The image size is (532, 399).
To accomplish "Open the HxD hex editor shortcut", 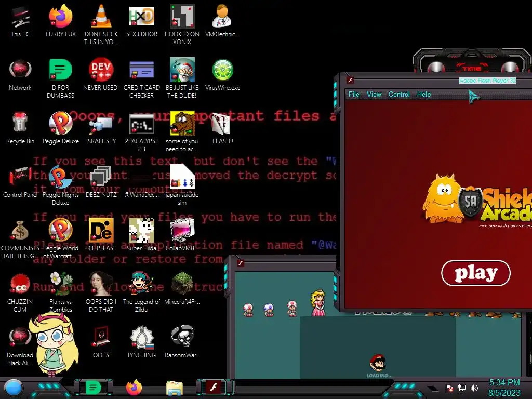I will click(x=141, y=16).
